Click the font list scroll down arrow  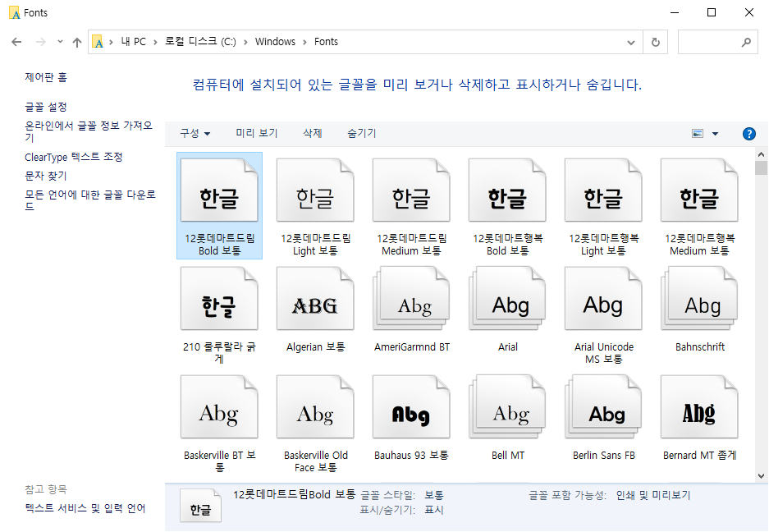coord(761,475)
